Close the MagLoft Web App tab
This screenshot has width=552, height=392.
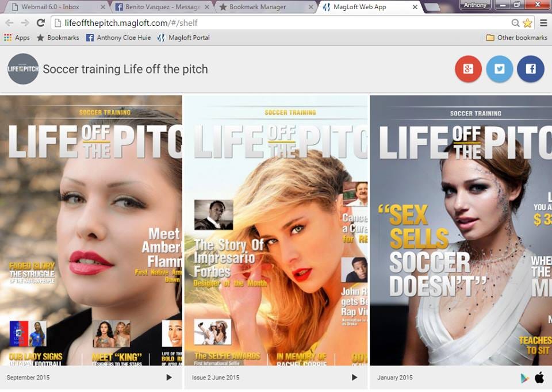[415, 7]
